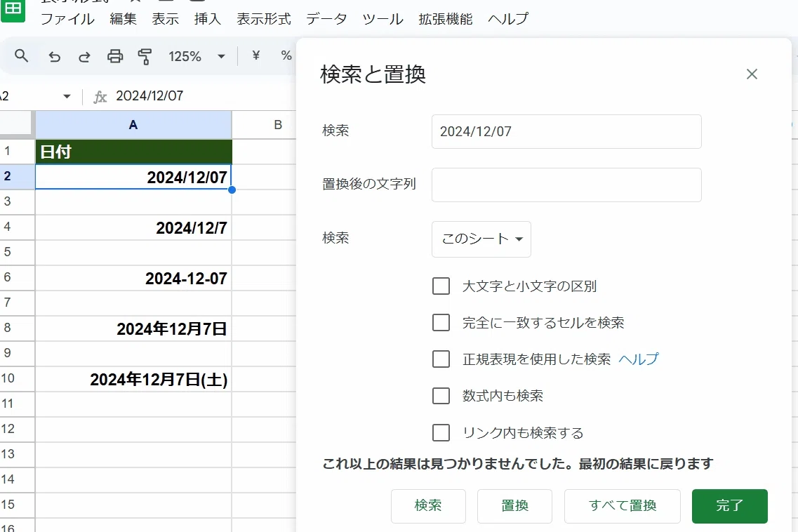Select row 1 header

pos(18,151)
